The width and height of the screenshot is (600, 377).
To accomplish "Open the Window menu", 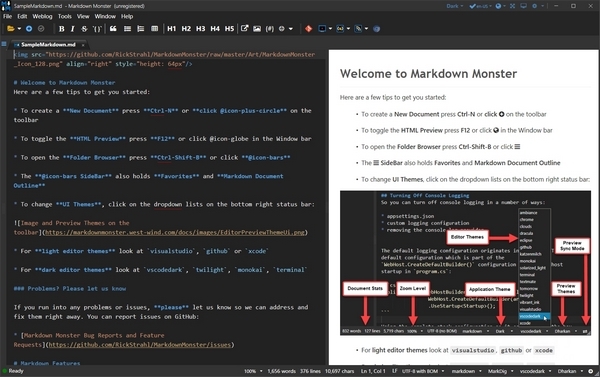I will (x=105, y=16).
